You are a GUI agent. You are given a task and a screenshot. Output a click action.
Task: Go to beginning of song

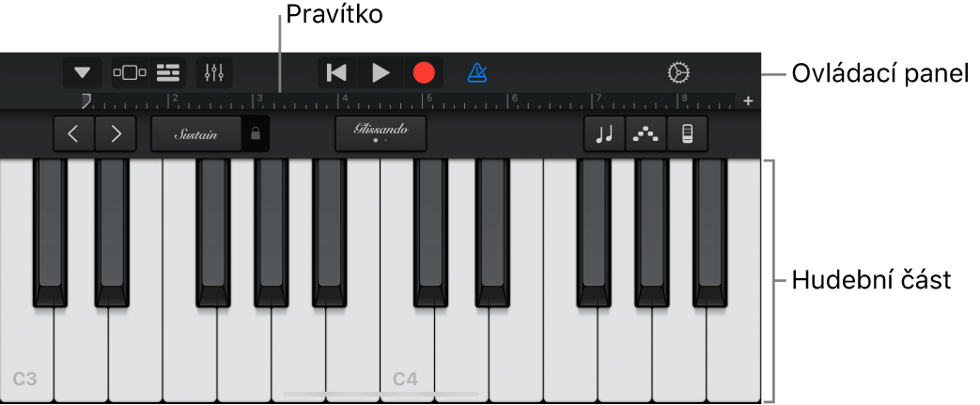337,73
